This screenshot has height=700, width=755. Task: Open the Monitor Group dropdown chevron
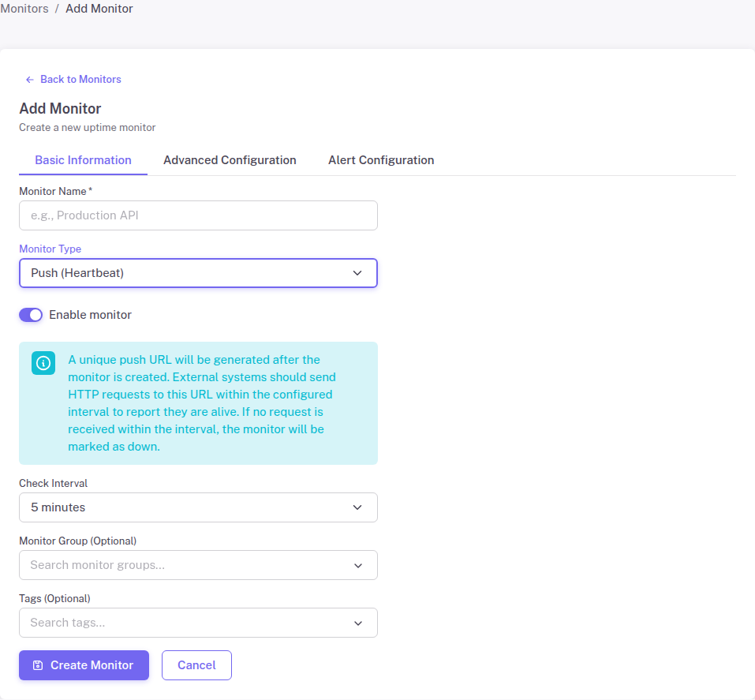click(357, 565)
